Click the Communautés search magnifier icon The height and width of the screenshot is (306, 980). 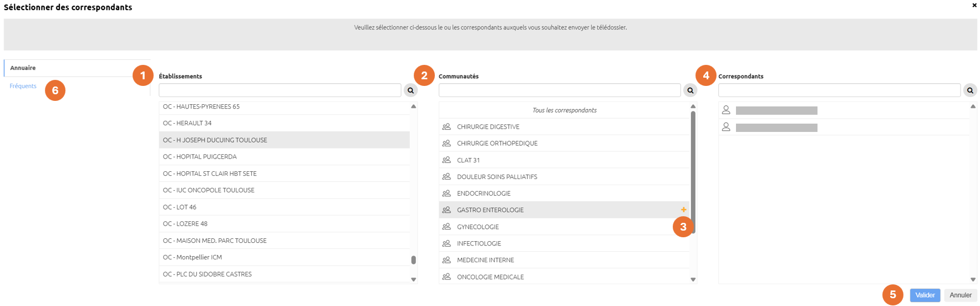tap(690, 90)
